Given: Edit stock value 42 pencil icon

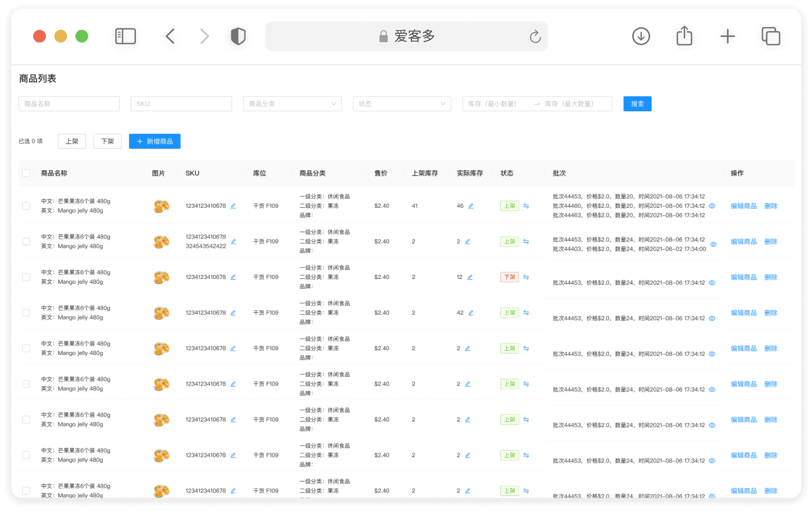Looking at the screenshot, I should click(471, 313).
